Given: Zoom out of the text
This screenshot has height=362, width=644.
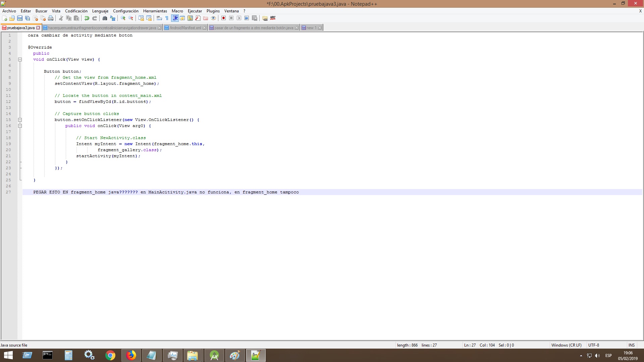Looking at the screenshot, I should point(131,18).
